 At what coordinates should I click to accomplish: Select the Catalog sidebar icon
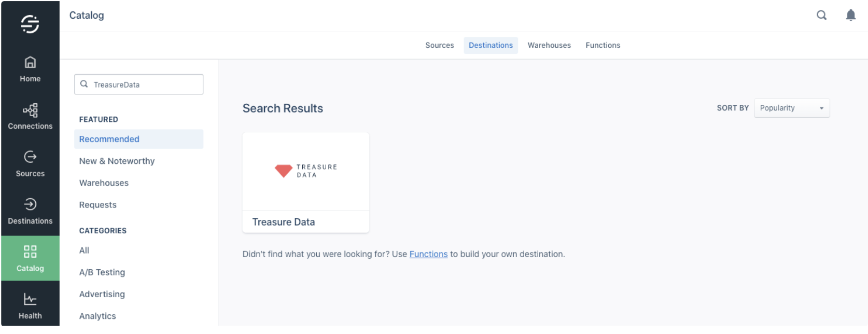pos(30,258)
